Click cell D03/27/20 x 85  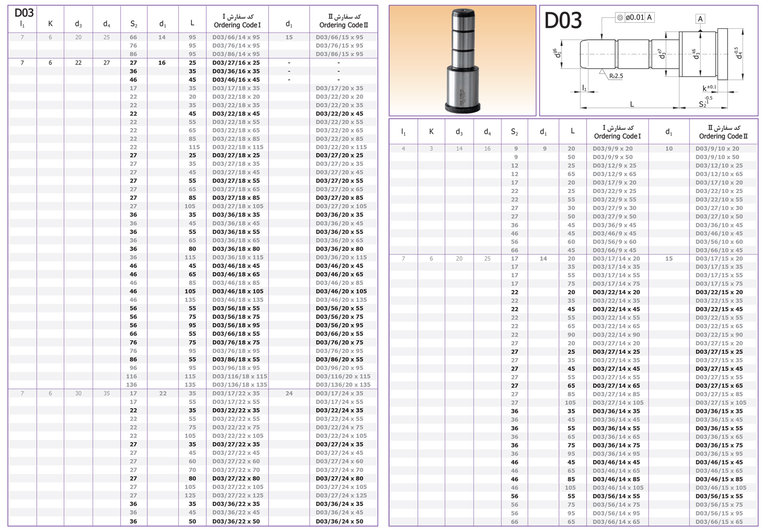click(x=339, y=198)
